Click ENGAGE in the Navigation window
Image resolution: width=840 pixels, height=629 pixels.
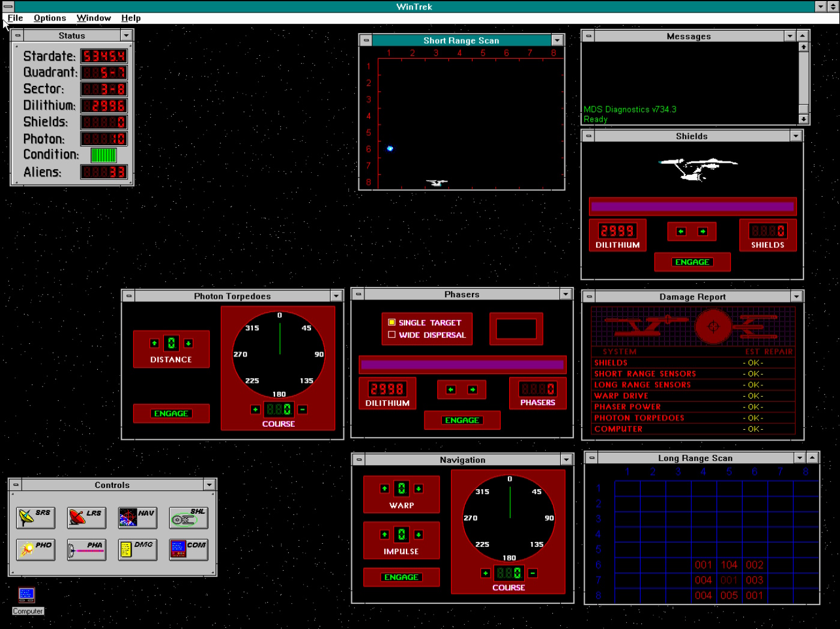(x=401, y=577)
